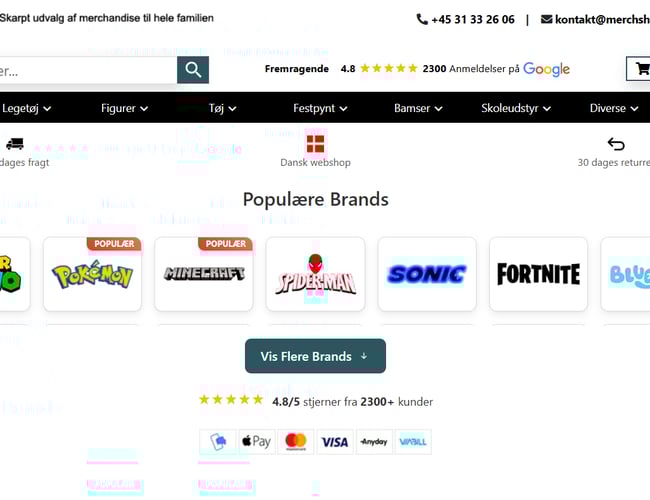Open the shopping cart icon
The image size is (650, 500).
(x=640, y=68)
